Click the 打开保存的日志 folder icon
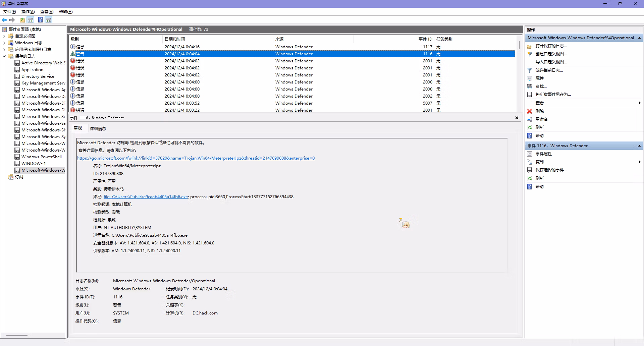 (x=530, y=46)
